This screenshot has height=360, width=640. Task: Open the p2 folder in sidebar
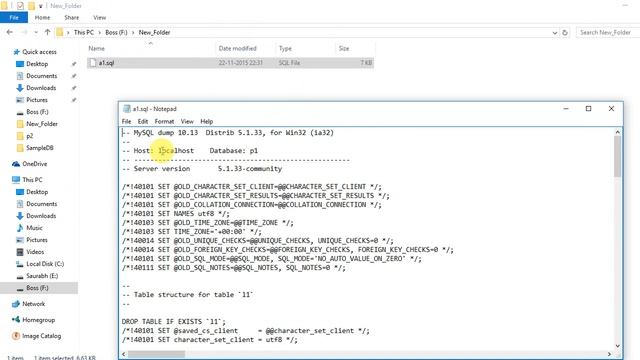[29, 136]
